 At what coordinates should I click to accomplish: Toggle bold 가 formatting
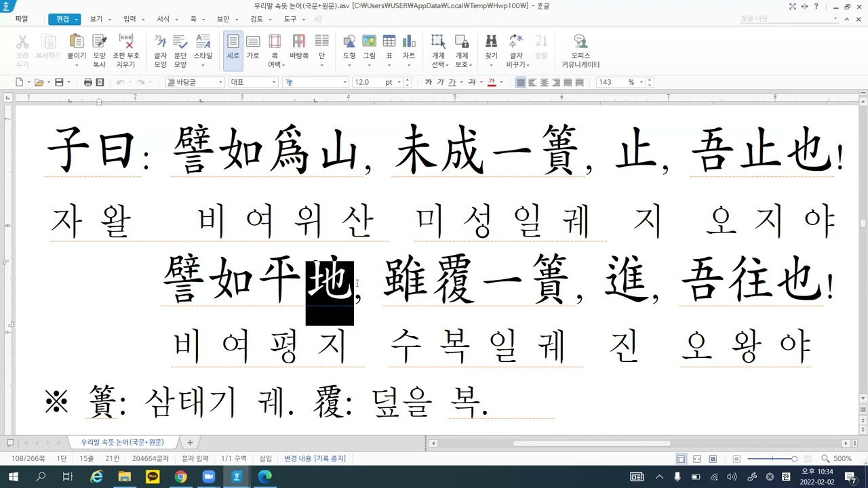click(x=429, y=82)
